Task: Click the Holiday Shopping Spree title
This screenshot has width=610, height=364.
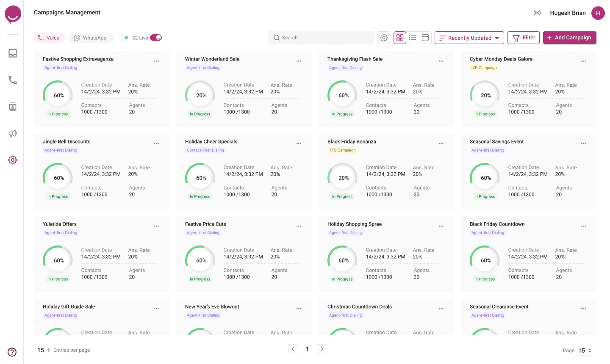Action: click(355, 224)
